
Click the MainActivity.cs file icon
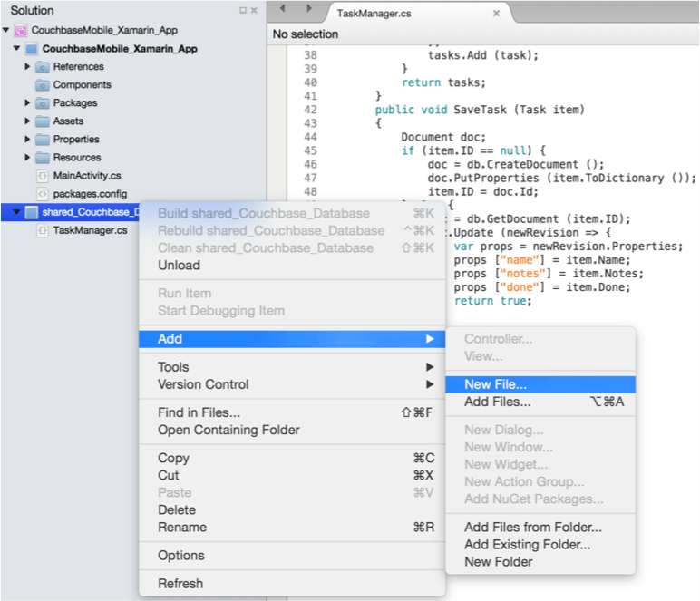(43, 176)
